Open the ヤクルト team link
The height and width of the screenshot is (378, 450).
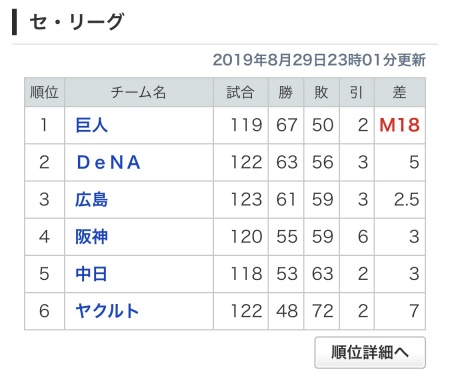click(107, 311)
